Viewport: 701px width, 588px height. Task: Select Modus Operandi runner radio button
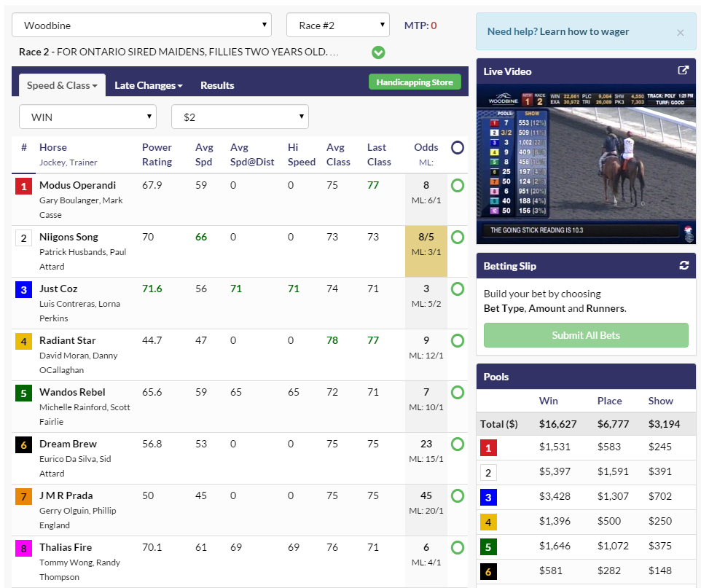tap(457, 185)
